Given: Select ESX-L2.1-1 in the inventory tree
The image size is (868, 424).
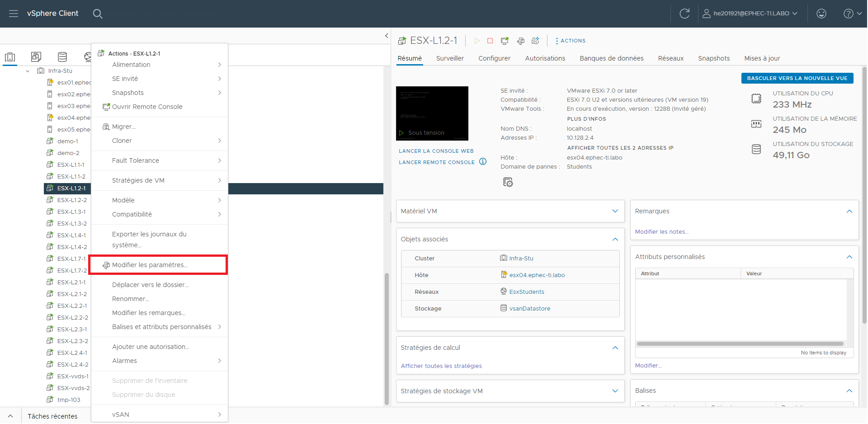Looking at the screenshot, I should 71,282.
